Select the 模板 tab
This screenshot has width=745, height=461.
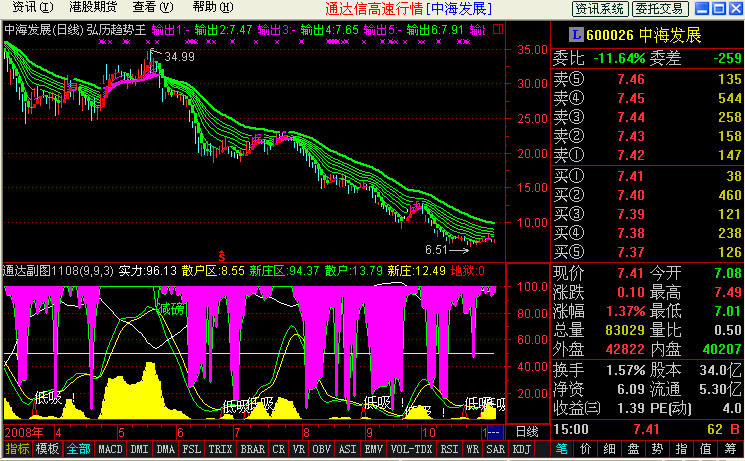coord(48,449)
